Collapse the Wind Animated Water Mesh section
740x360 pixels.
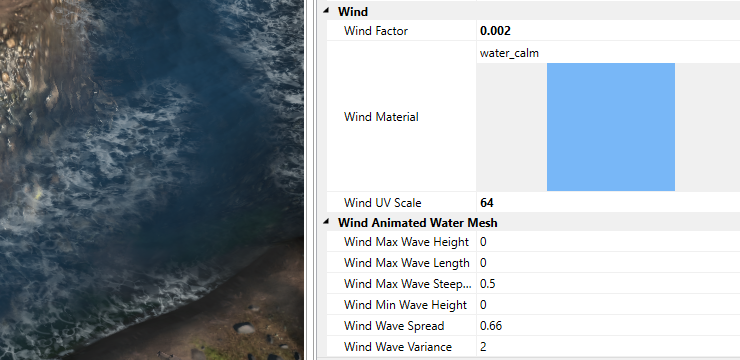[327, 222]
